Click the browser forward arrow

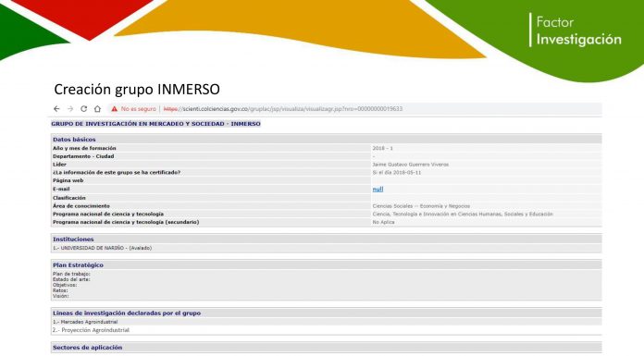(70, 109)
